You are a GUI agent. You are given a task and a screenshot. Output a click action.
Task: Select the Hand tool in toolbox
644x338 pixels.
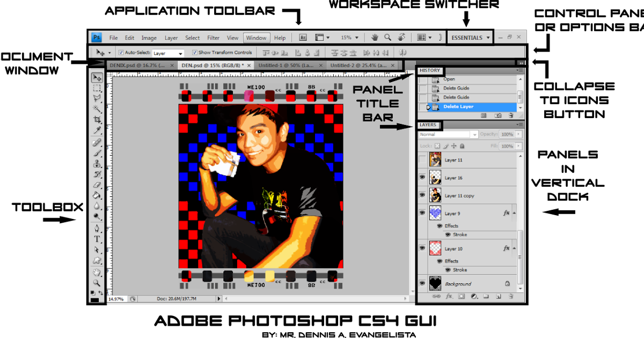pyautogui.click(x=97, y=273)
